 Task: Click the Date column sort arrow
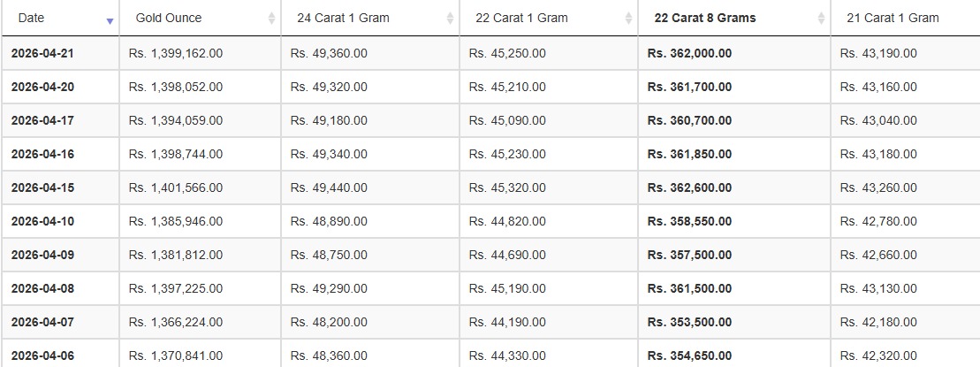coord(109,19)
